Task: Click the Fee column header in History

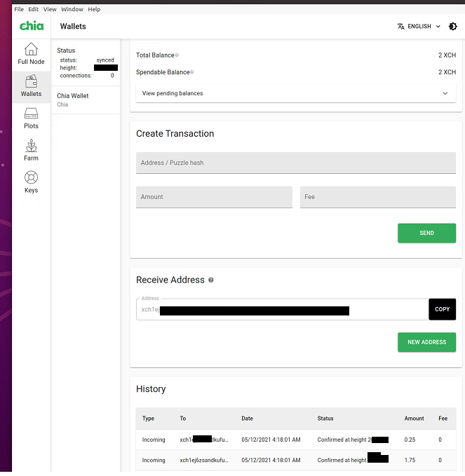Action: (x=443, y=419)
